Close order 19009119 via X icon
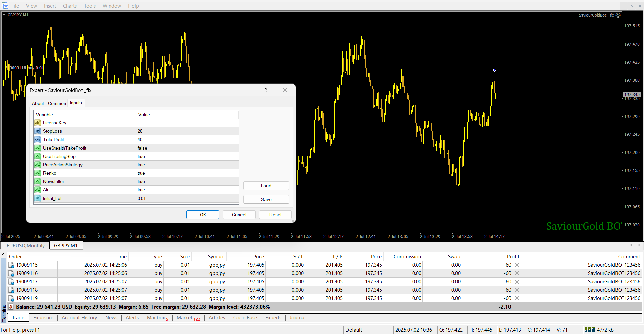The image size is (644, 334). click(517, 298)
